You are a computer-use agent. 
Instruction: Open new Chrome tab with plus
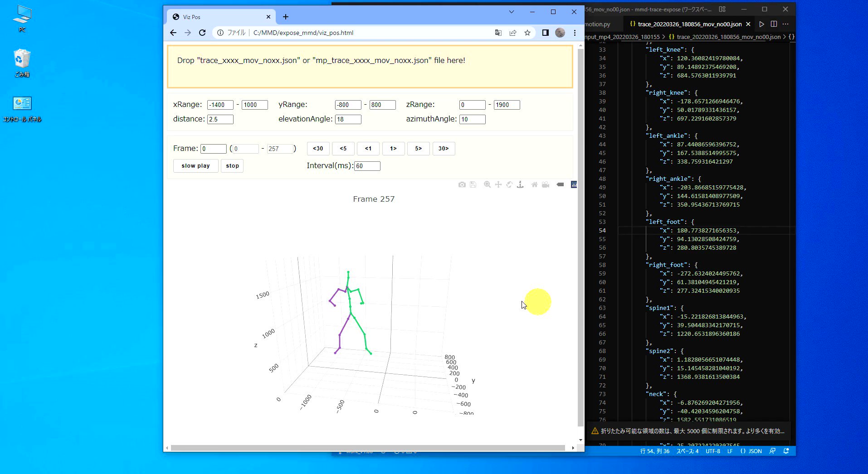(x=285, y=17)
